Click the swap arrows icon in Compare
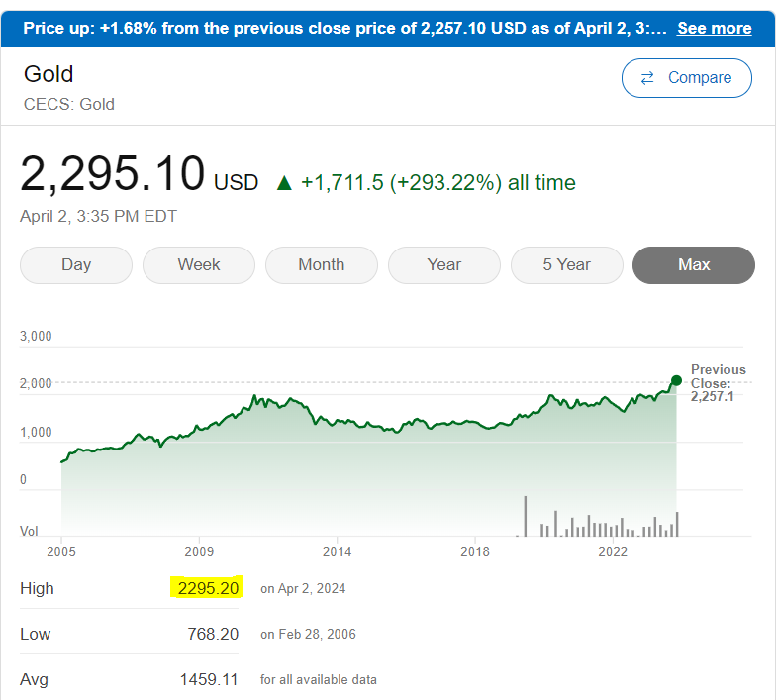 pyautogui.click(x=648, y=78)
